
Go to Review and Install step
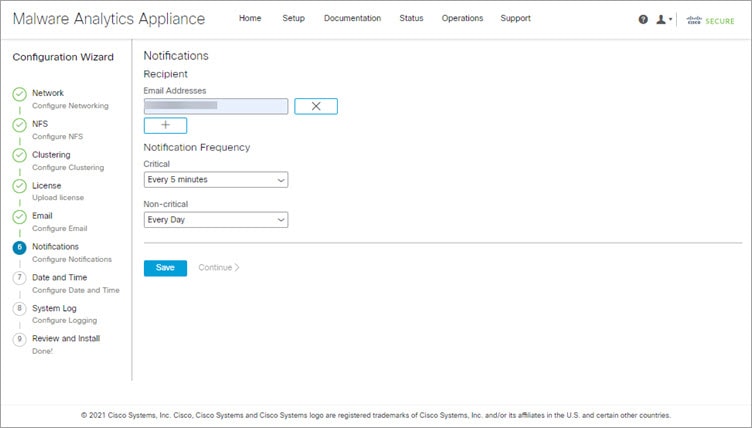pos(66,338)
